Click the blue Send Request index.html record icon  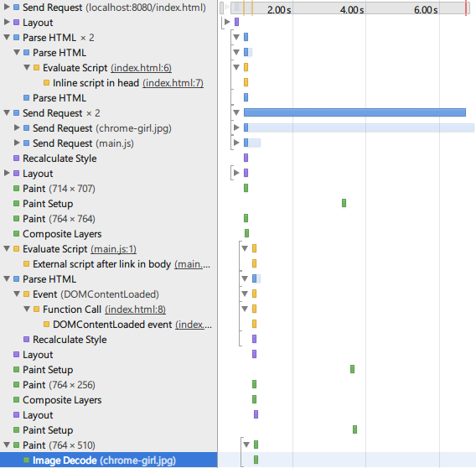(x=17, y=8)
